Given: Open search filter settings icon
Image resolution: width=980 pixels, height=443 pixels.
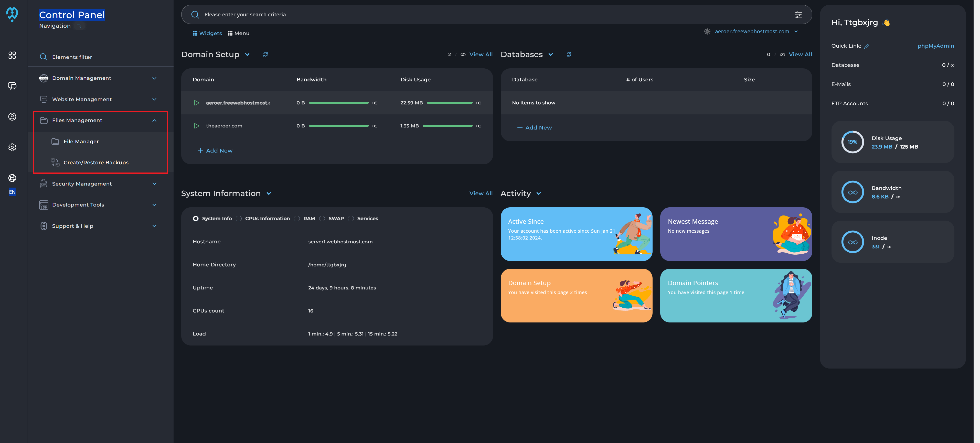Looking at the screenshot, I should tap(798, 14).
